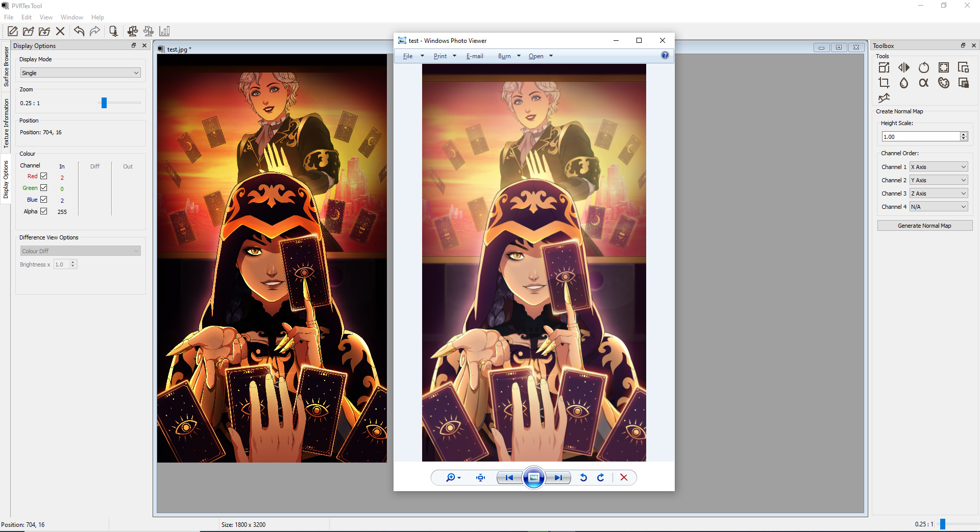This screenshot has width=980, height=532.
Task: Play slide show in Photo Viewer
Action: [x=533, y=477]
